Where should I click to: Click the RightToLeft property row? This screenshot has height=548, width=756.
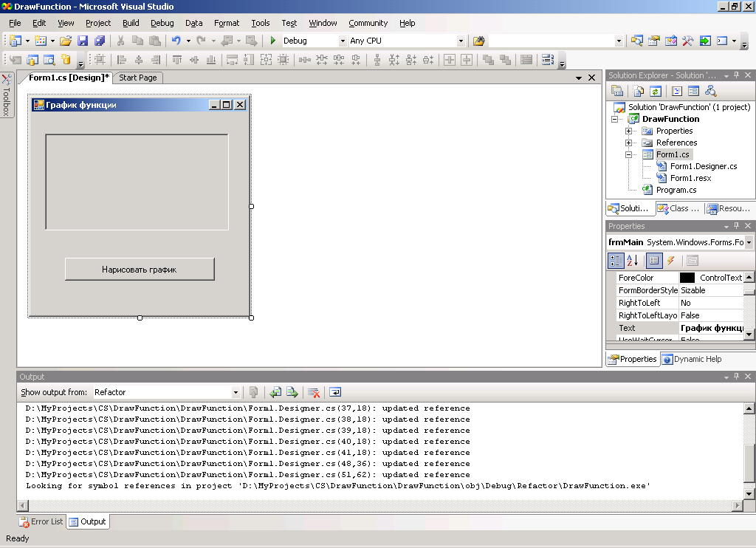pyautogui.click(x=680, y=303)
